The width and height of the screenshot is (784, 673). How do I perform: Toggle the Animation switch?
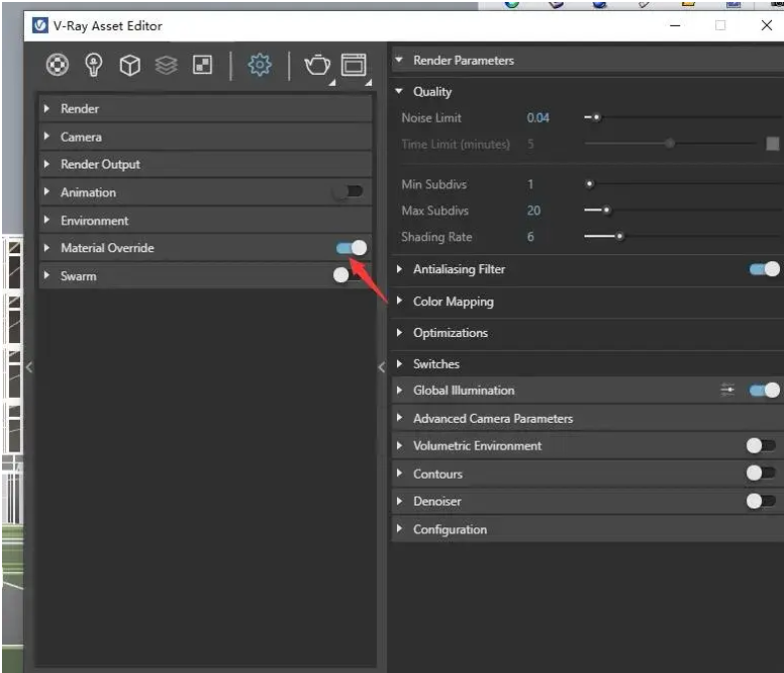click(348, 191)
